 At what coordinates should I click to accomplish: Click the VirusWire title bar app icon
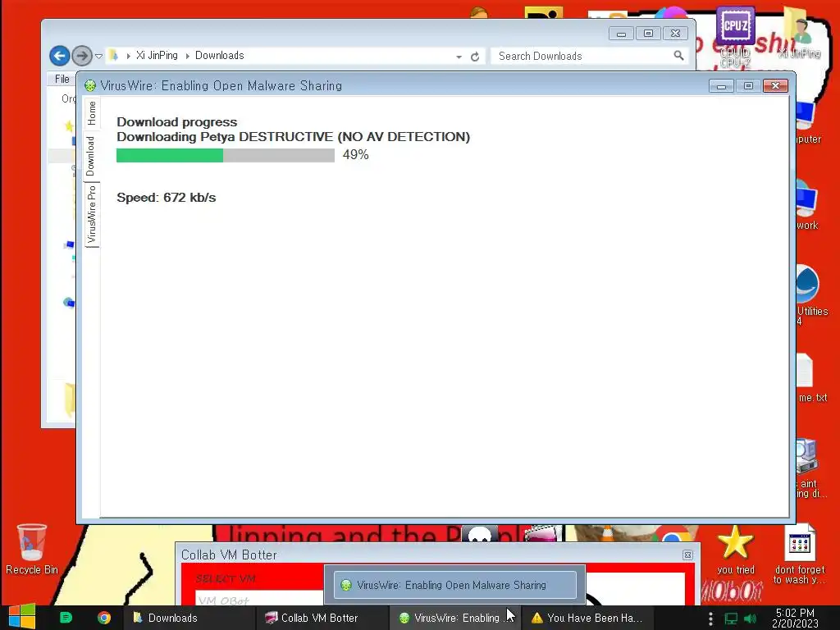90,85
